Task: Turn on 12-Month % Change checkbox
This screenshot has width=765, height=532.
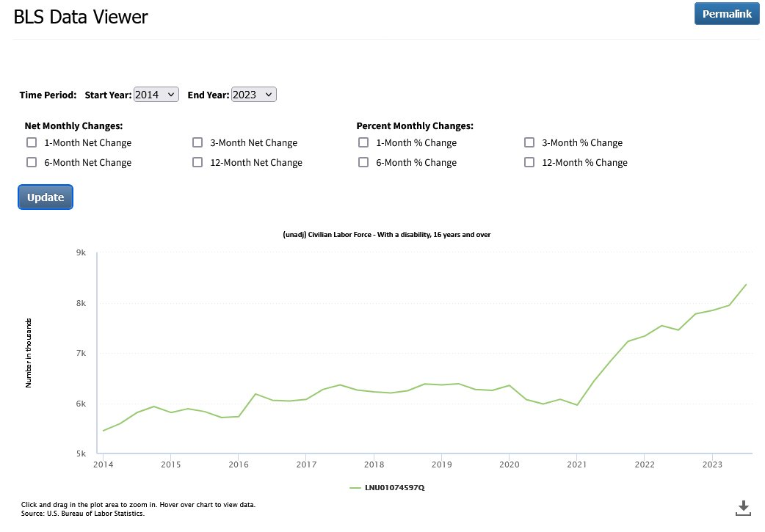Action: 529,162
